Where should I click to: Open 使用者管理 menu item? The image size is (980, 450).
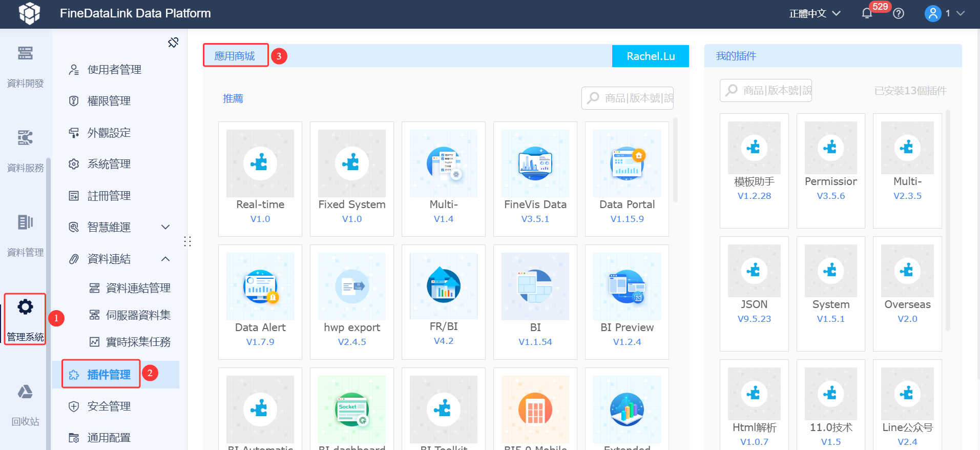pos(116,70)
